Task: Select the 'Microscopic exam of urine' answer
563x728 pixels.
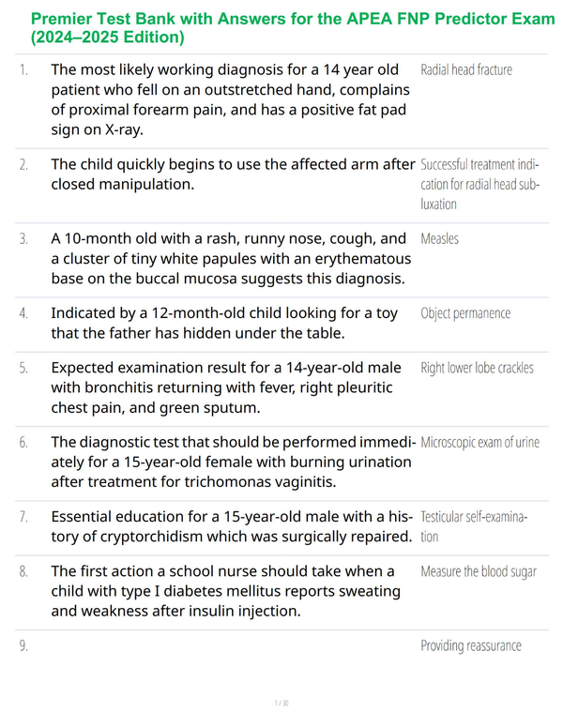Action: pyautogui.click(x=479, y=443)
